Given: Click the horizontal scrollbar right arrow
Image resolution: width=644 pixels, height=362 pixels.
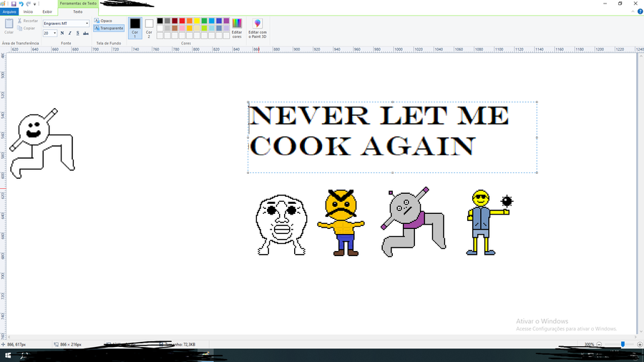Looking at the screenshot, I should coord(635,337).
